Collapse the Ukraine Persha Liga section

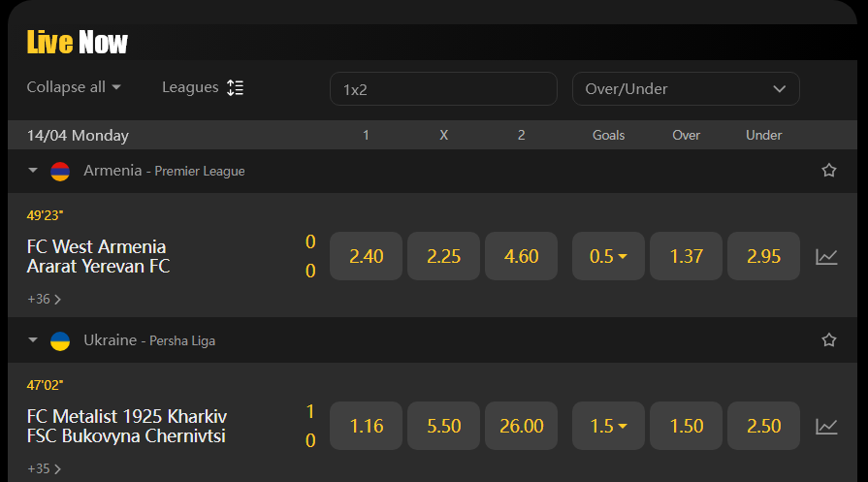click(x=33, y=339)
